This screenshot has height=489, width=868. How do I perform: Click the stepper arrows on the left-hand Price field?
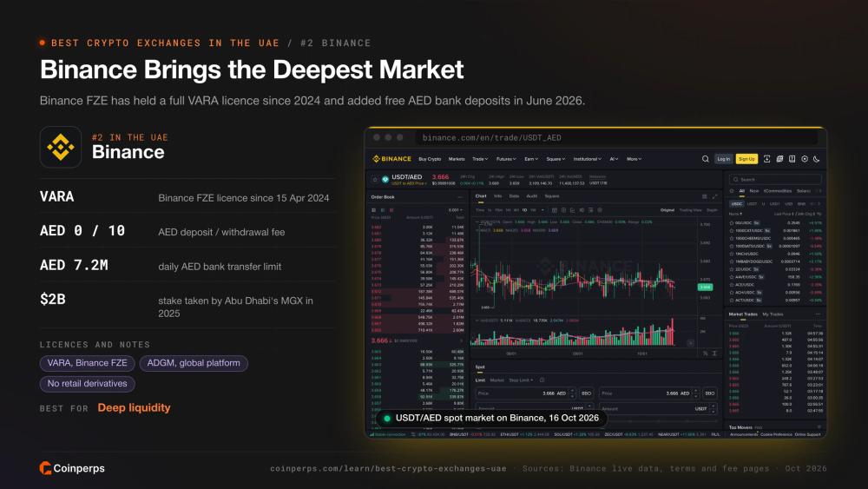(x=572, y=393)
